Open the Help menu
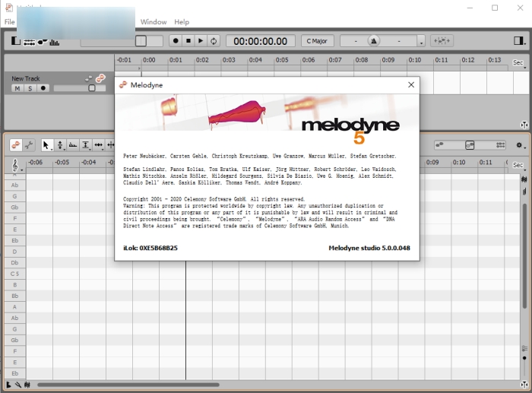 pyautogui.click(x=182, y=22)
